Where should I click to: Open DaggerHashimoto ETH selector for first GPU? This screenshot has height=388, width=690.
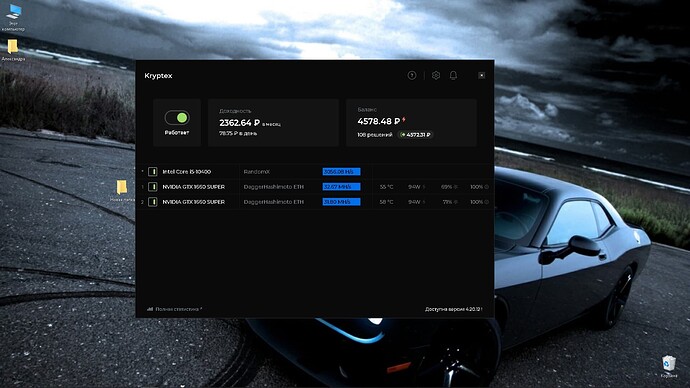point(274,187)
